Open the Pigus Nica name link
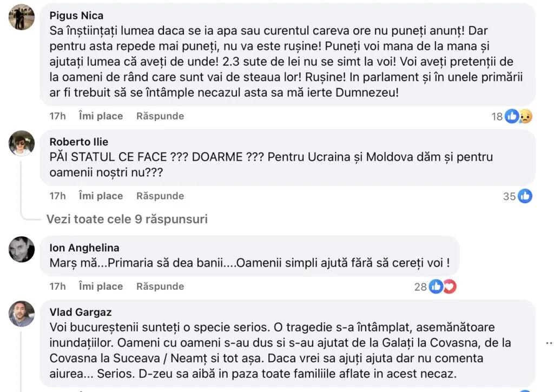Image resolution: width=554 pixels, height=392 pixels. point(76,15)
